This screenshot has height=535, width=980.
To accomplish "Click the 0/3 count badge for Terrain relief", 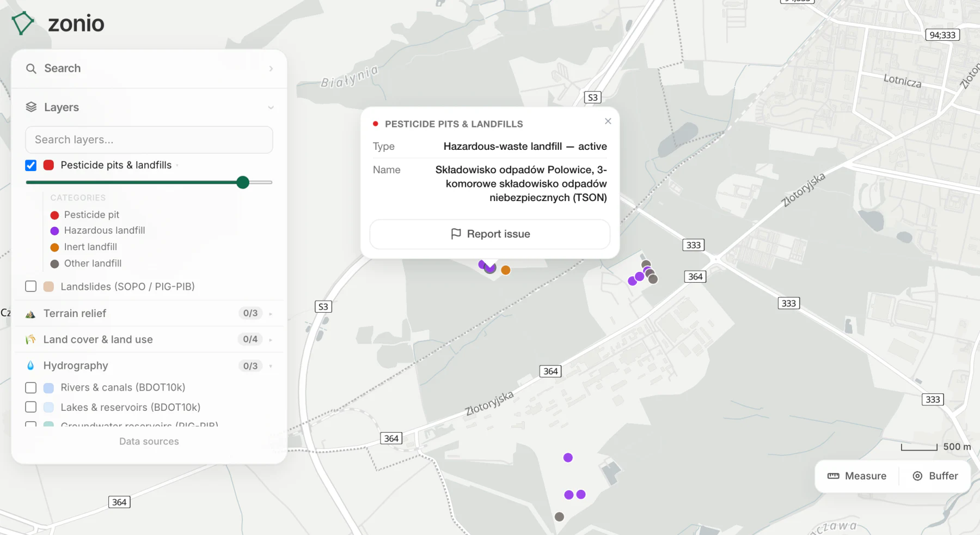I will [x=250, y=313].
